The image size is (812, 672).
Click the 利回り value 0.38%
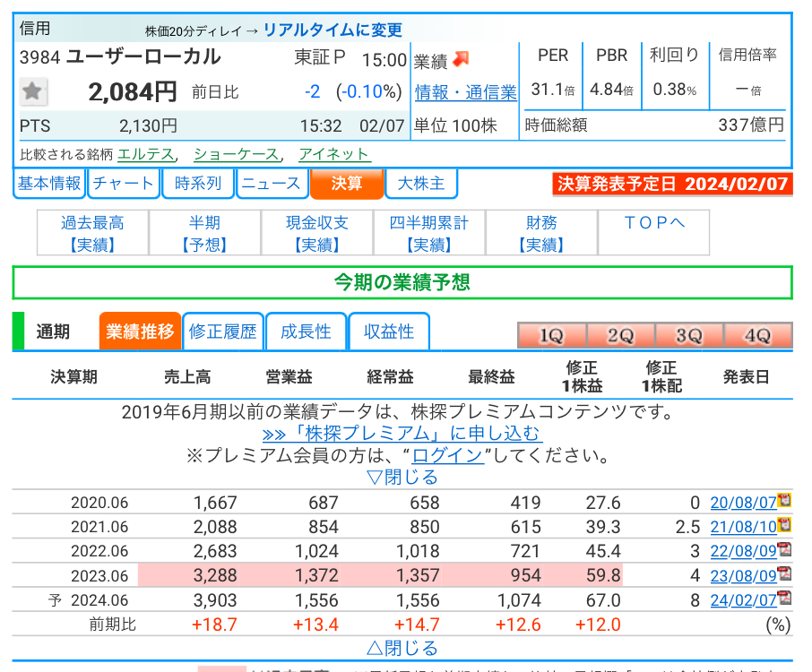(x=675, y=90)
